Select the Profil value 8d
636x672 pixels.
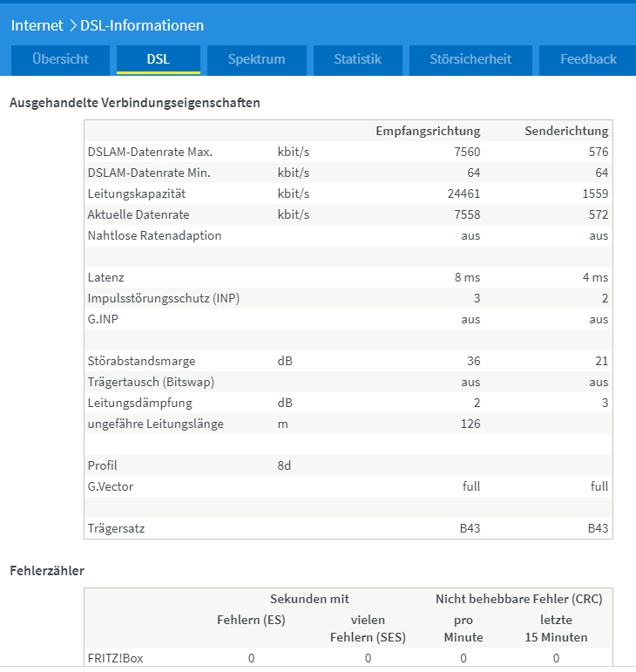pyautogui.click(x=284, y=465)
